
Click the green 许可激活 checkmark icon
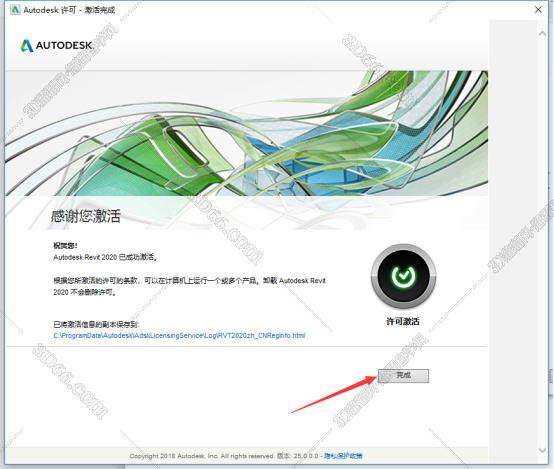coord(403,276)
